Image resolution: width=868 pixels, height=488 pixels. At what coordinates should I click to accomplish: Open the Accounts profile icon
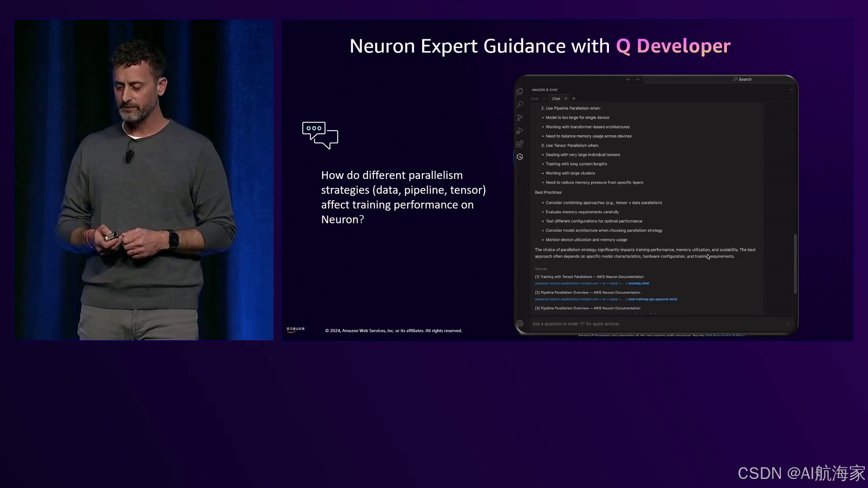[x=520, y=324]
